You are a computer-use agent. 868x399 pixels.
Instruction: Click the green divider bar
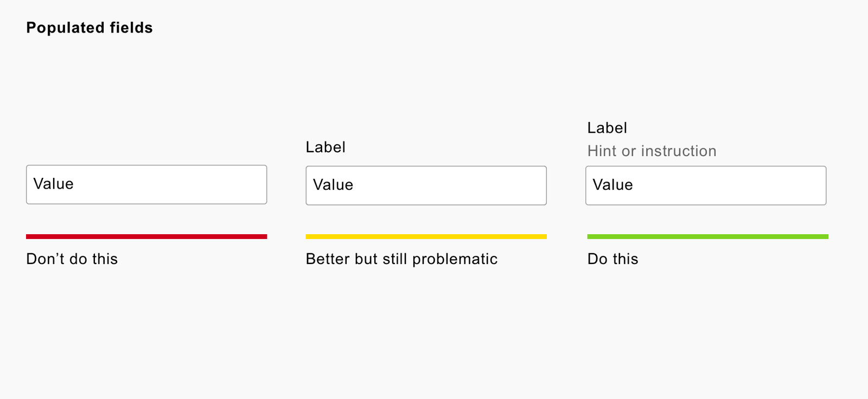tap(707, 236)
